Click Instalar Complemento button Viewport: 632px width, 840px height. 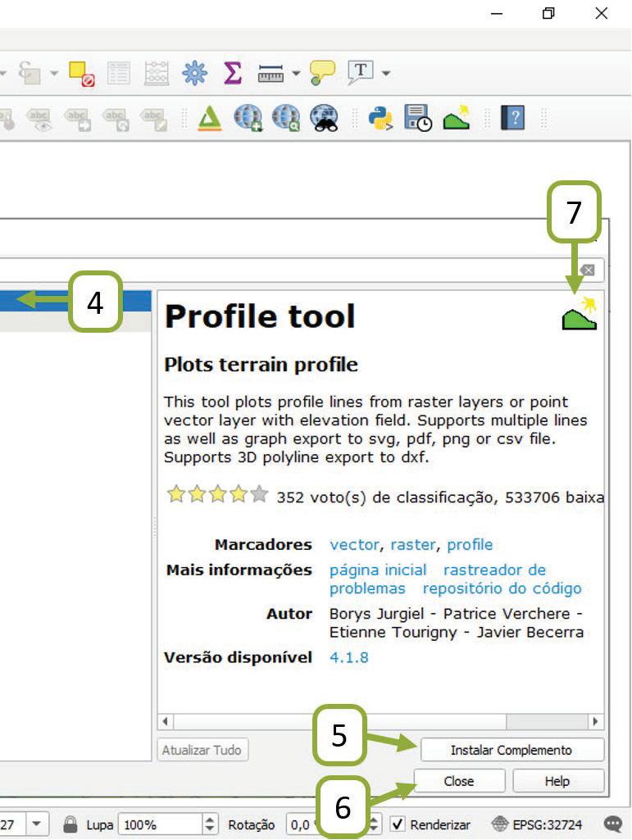[512, 750]
